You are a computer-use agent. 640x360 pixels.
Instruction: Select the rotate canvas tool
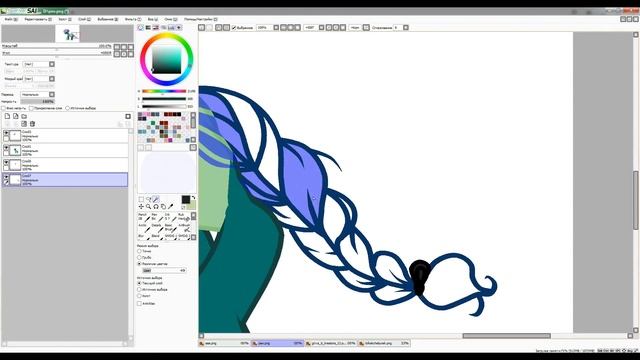[x=156, y=207]
